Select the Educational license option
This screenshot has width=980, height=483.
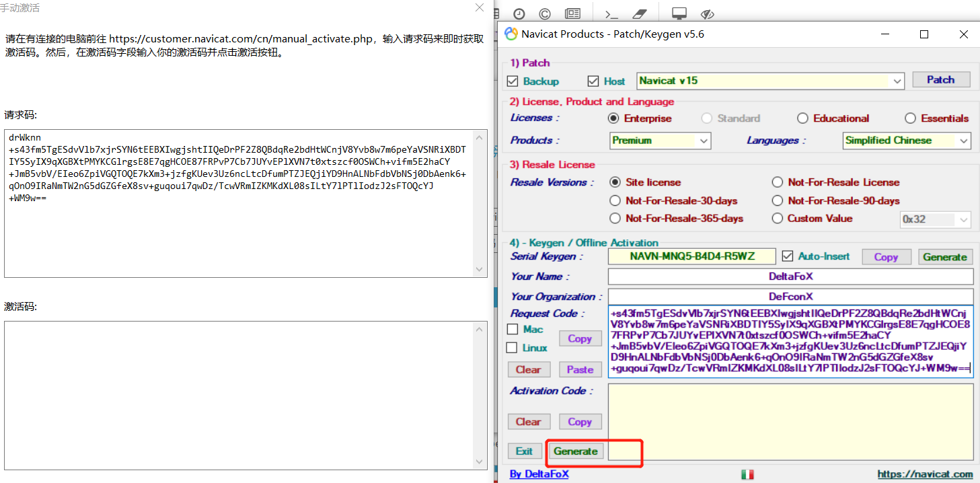[x=802, y=118]
